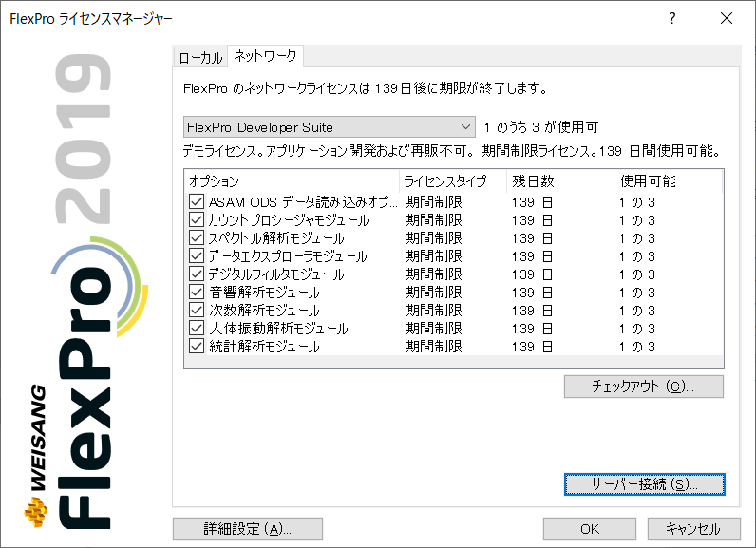Uncheck データエクスプローラモジュール checkbox
The width and height of the screenshot is (756, 548).
click(x=197, y=255)
